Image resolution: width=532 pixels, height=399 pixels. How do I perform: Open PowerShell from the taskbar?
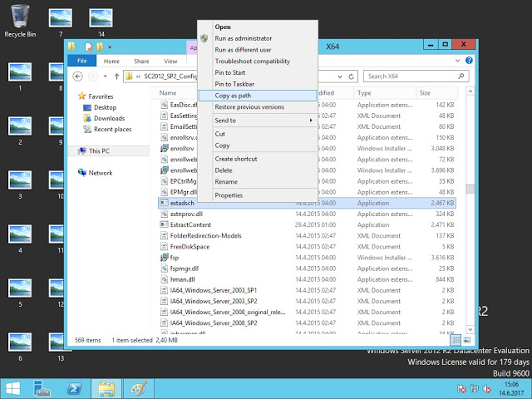point(75,387)
